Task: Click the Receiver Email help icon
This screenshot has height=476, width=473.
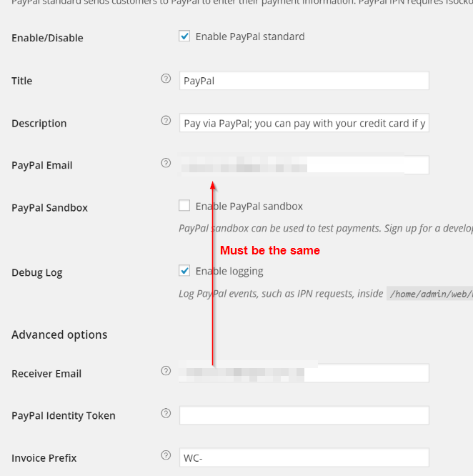Action: click(x=166, y=371)
